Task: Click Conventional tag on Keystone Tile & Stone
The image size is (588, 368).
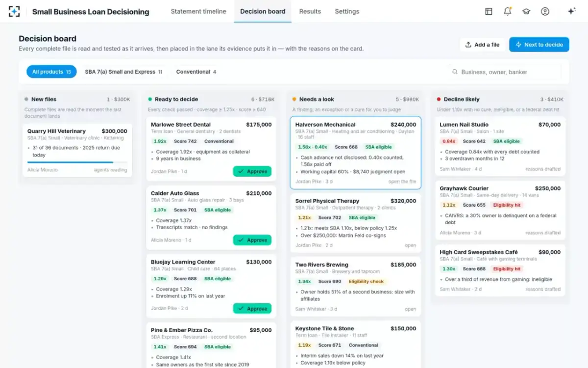Action: [364, 345]
